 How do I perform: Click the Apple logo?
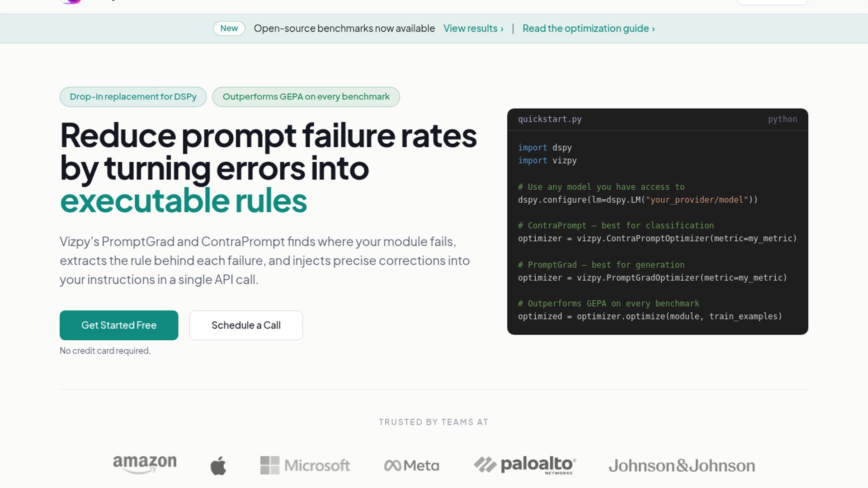coord(218,465)
